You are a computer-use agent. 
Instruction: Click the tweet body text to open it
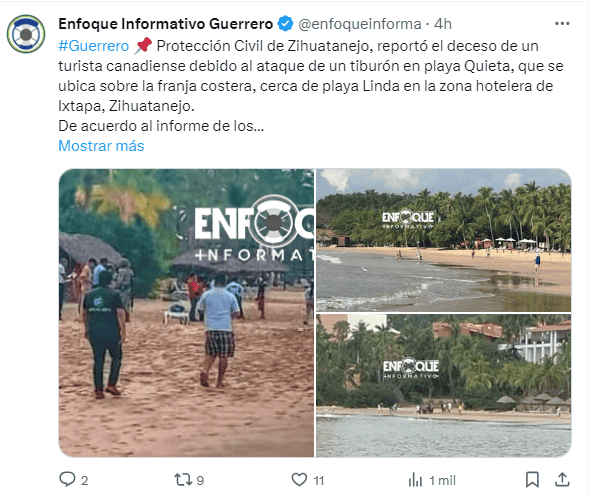pos(311,86)
